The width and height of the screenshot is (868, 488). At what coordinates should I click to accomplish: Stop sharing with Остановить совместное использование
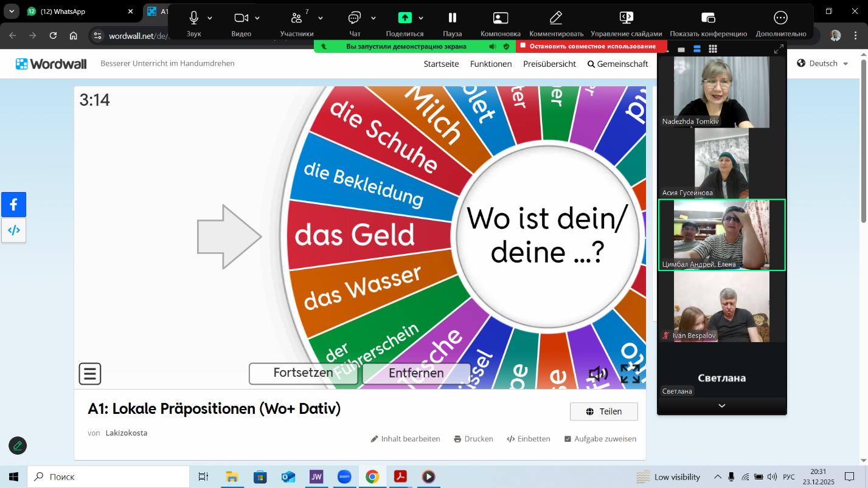591,46
